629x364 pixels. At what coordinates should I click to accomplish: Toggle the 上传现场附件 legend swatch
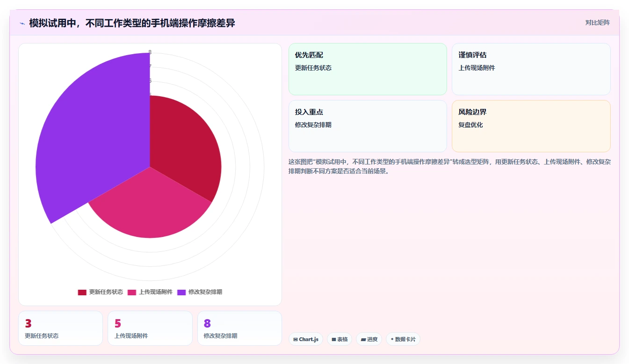(x=132, y=292)
